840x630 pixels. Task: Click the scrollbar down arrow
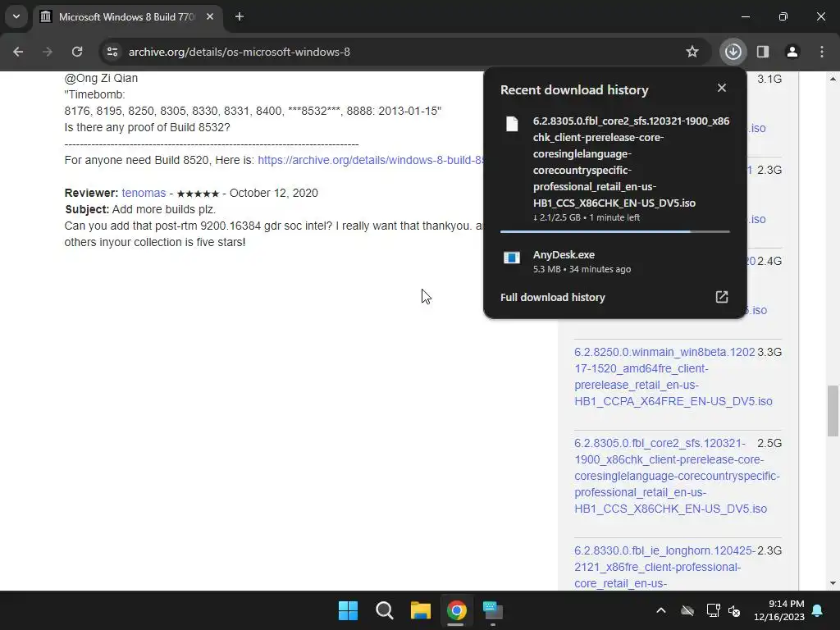[x=833, y=583]
